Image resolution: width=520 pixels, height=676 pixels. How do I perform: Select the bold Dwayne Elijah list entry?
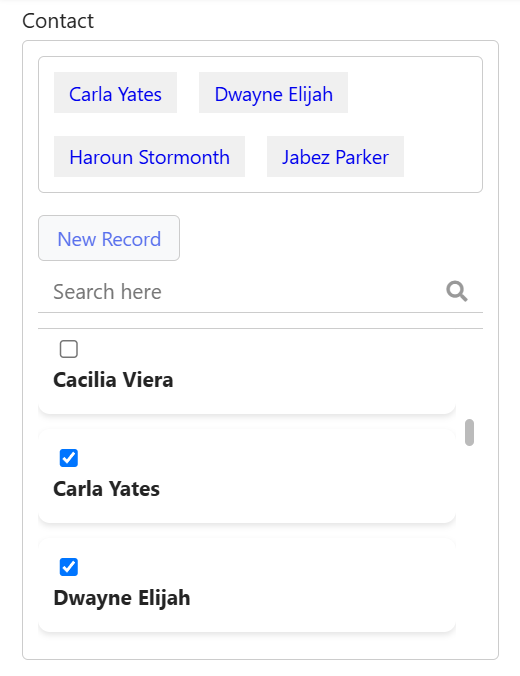click(122, 598)
